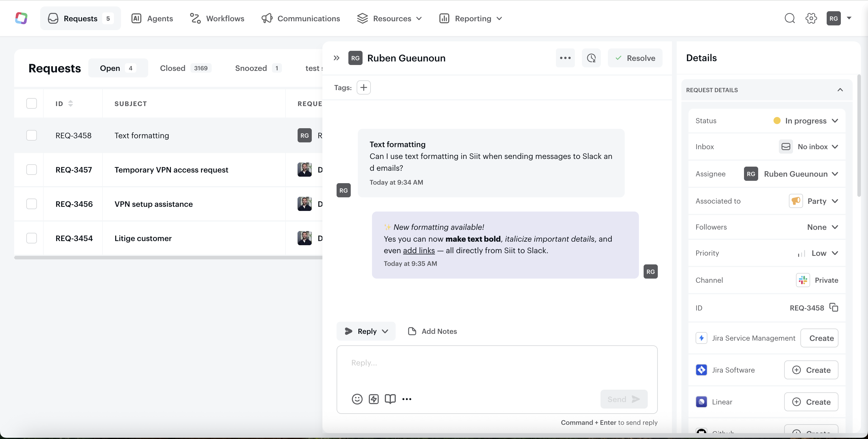Screen dimensions: 868x439
Task: Go to the Communications nav item
Action: [x=301, y=18]
